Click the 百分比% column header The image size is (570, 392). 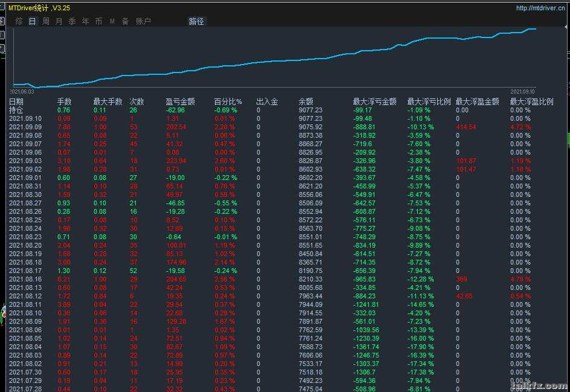click(x=228, y=101)
